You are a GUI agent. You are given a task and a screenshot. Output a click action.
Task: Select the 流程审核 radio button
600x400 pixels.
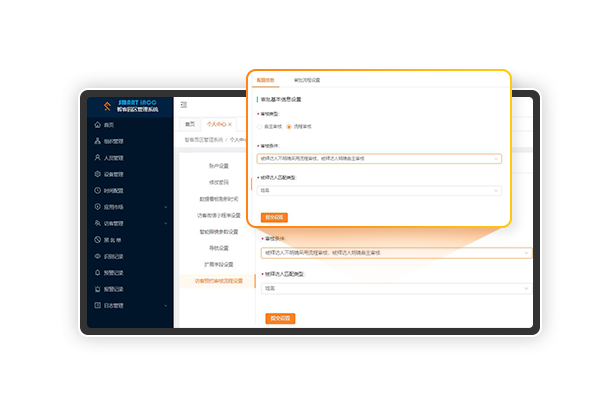point(289,127)
